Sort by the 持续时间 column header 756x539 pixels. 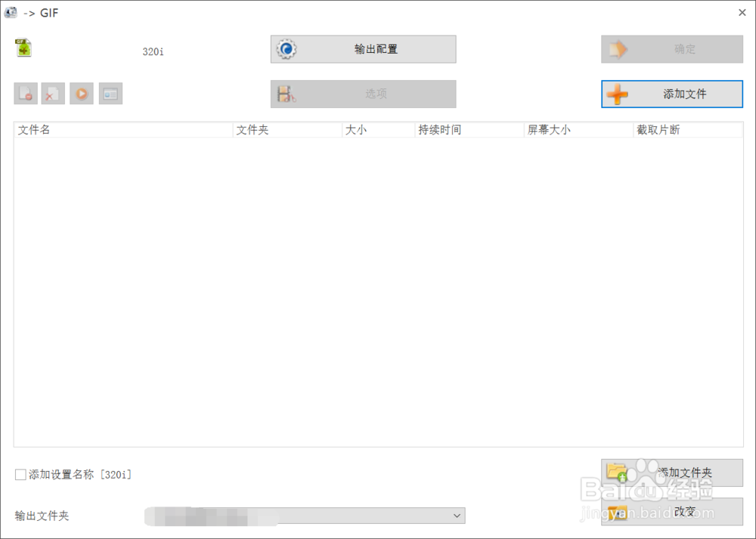coord(469,130)
